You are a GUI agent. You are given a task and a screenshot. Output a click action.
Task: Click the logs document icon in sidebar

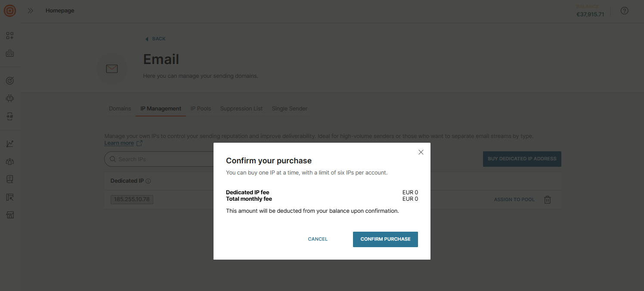pos(10,179)
